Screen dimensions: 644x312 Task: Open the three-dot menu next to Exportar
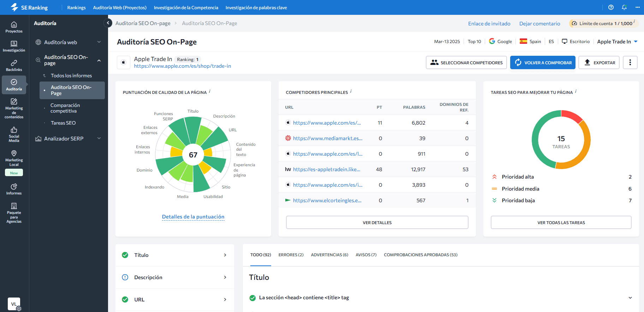tap(630, 62)
